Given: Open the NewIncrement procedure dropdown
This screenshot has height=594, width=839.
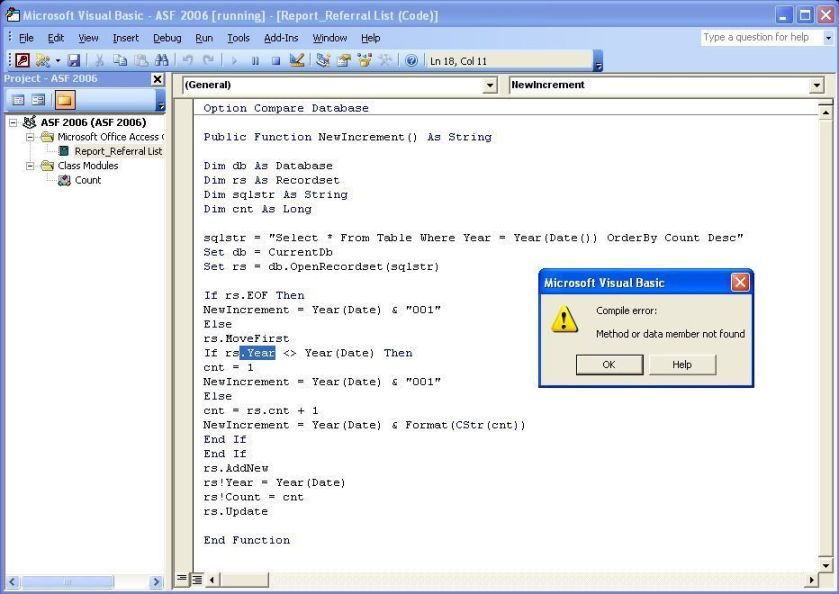Looking at the screenshot, I should pyautogui.click(x=816, y=85).
